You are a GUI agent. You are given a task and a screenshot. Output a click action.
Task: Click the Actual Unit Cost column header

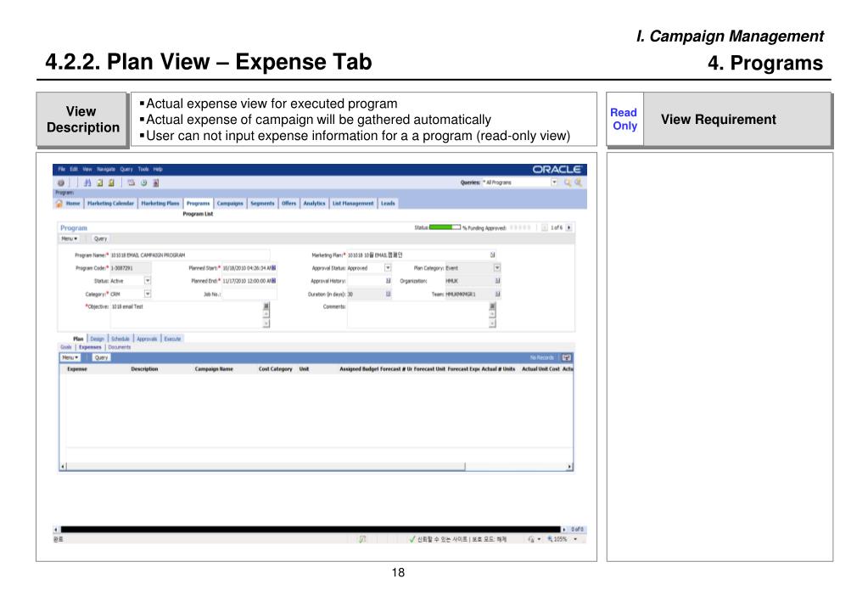point(540,369)
